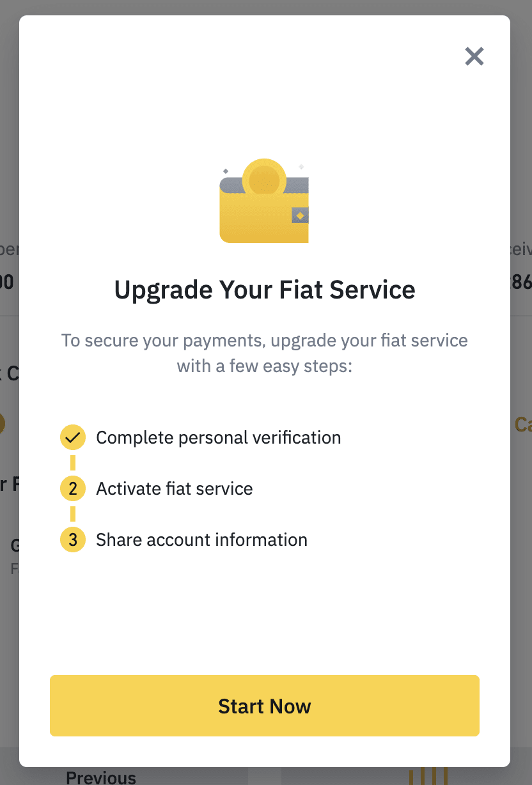The image size is (532, 785).
Task: Click the gold coin icon at left edge
Action: (x=2, y=423)
